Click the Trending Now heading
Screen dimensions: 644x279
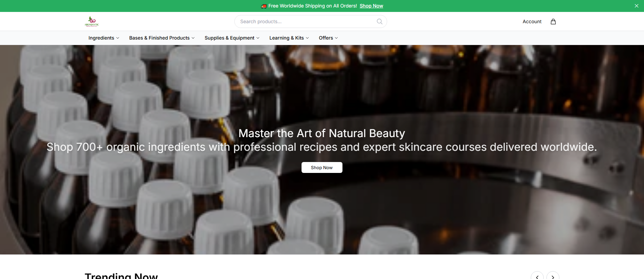tap(121, 276)
